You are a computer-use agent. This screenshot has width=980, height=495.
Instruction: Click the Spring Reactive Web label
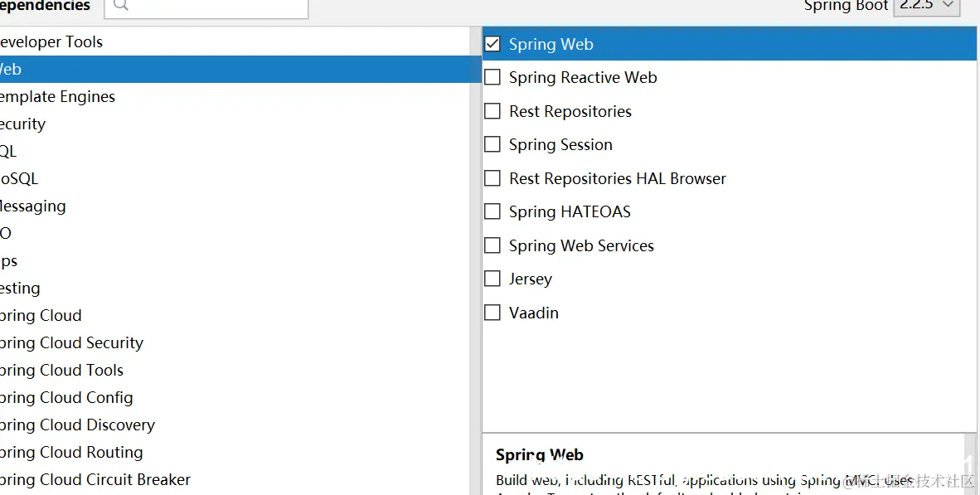(x=583, y=77)
